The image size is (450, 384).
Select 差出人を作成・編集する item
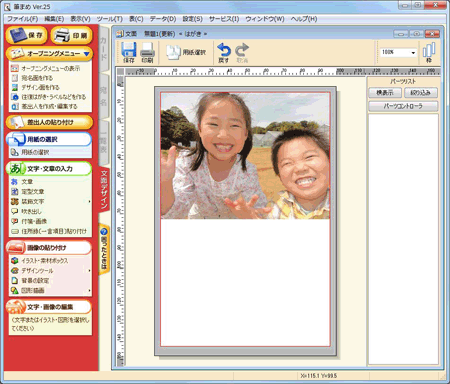coord(44,106)
